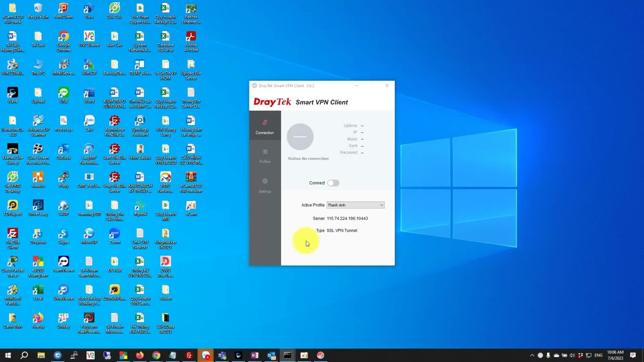Open the Windows Start menu

pos(8,355)
